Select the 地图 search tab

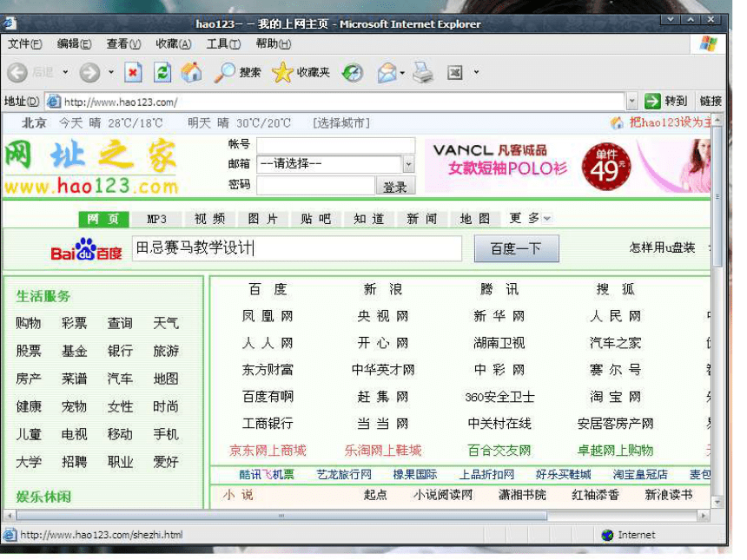475,219
